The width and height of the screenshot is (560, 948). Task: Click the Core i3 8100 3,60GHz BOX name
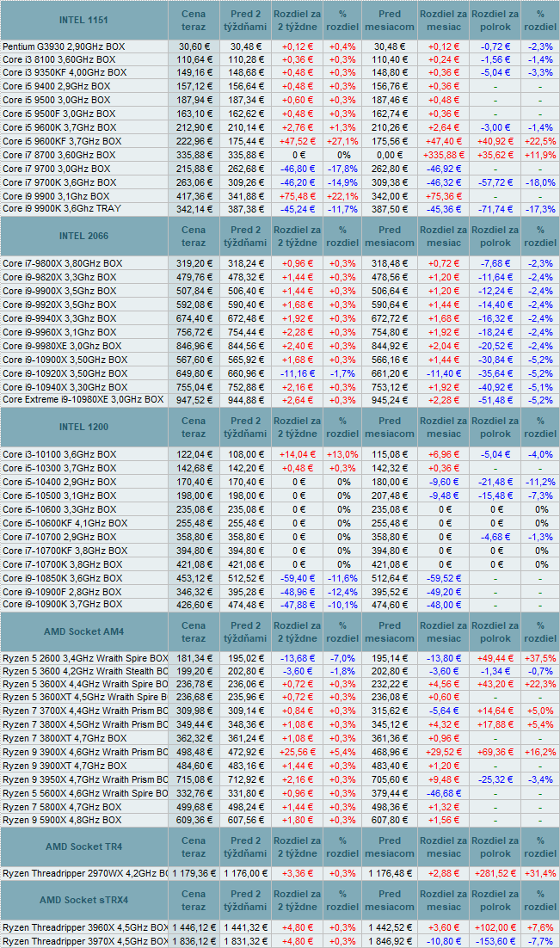pyautogui.click(x=58, y=59)
